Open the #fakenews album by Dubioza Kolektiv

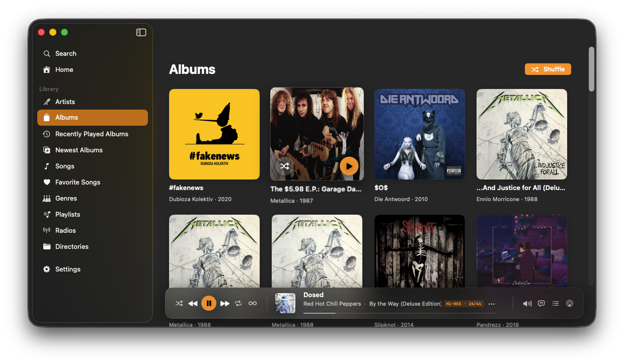pyautogui.click(x=214, y=134)
